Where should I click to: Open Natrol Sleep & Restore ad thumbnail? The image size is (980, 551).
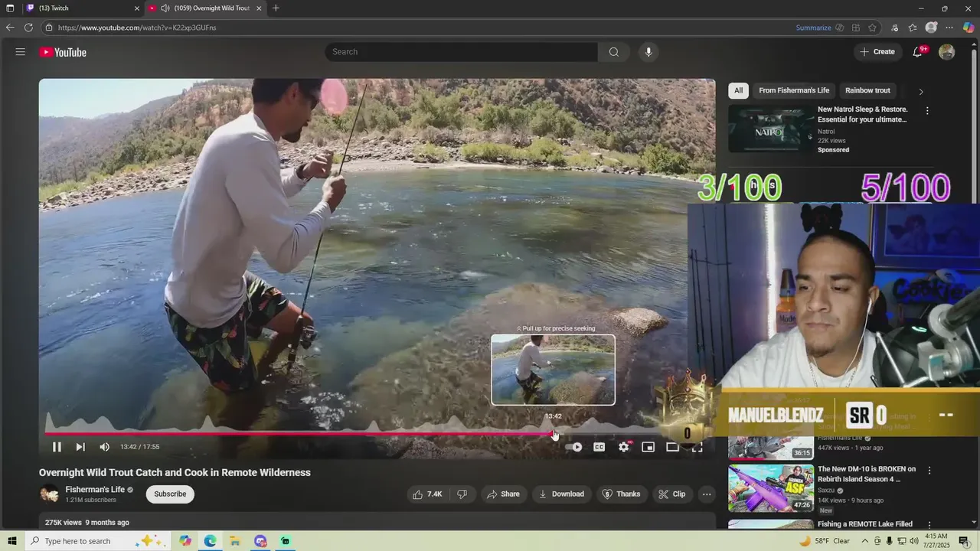point(771,129)
